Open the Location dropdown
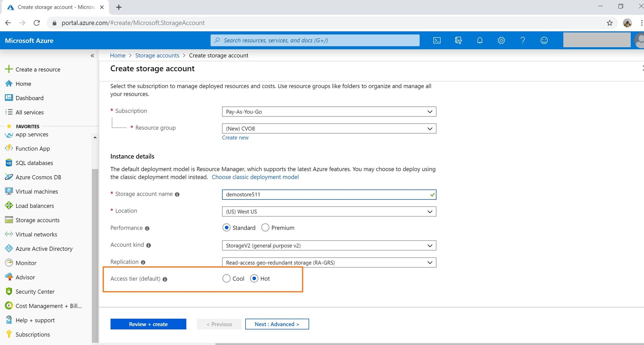Image resolution: width=644 pixels, height=345 pixels. pos(328,211)
